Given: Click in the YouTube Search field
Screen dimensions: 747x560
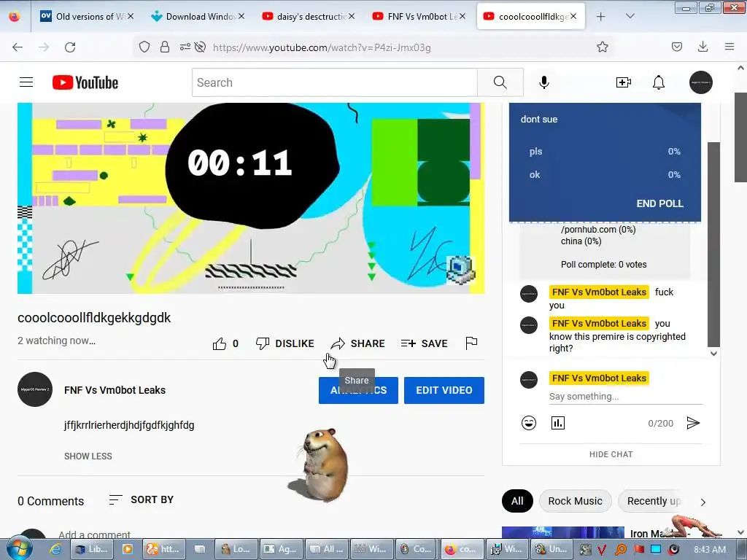Looking at the screenshot, I should [335, 82].
